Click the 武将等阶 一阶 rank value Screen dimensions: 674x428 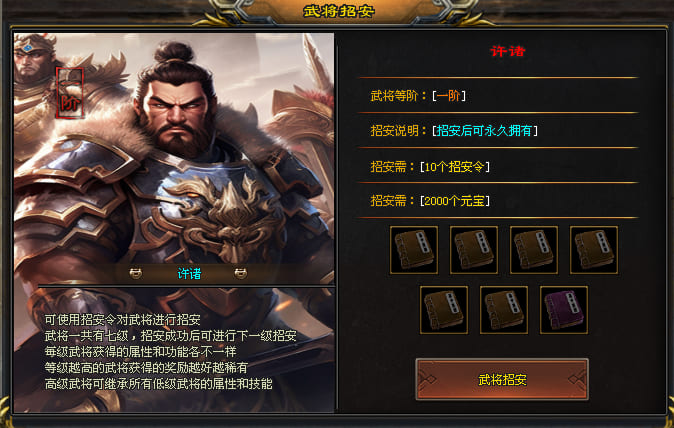coord(448,95)
